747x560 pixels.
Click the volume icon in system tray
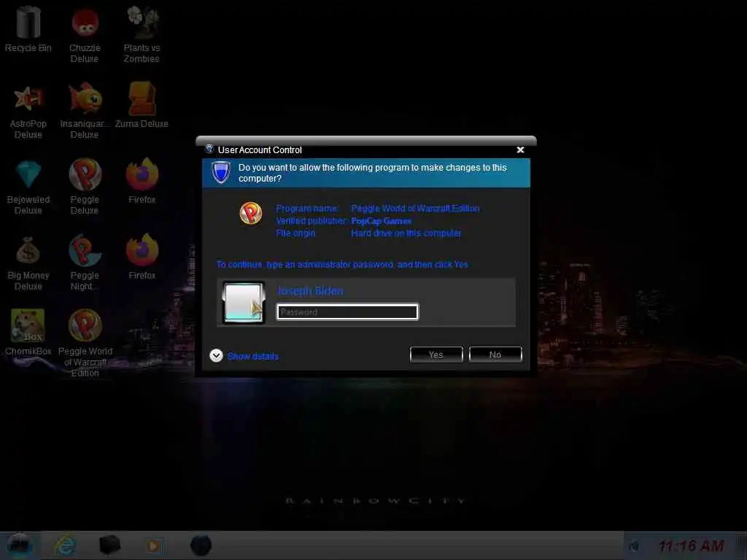[634, 546]
